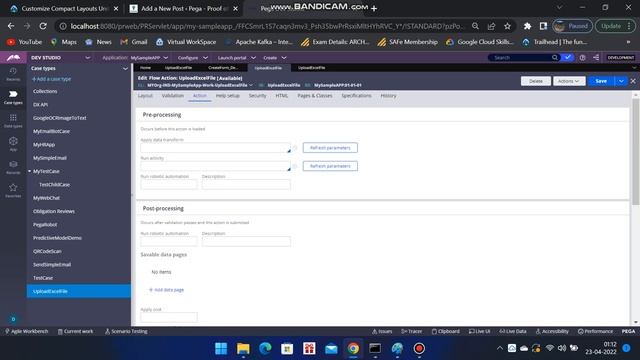The width and height of the screenshot is (640, 360).
Task: Switch to the Specifications tab
Action: point(356,96)
